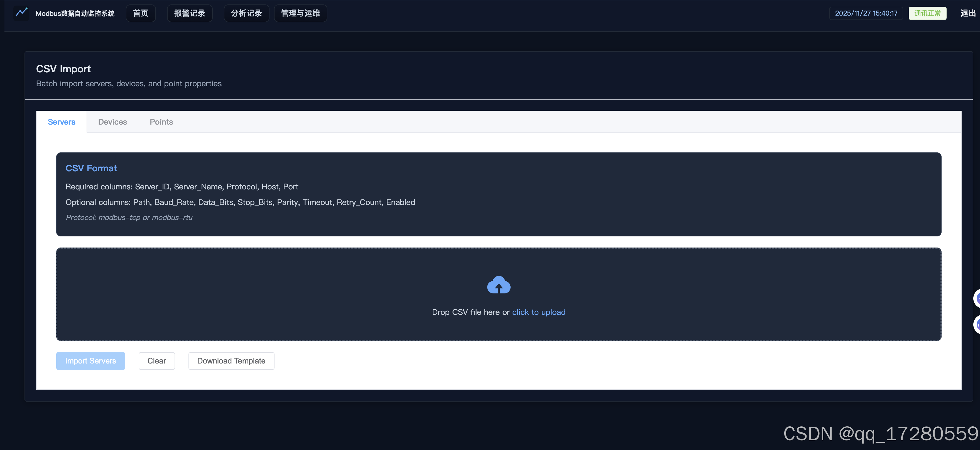Image resolution: width=980 pixels, height=450 pixels.
Task: Click the date and time display
Action: tap(866, 13)
